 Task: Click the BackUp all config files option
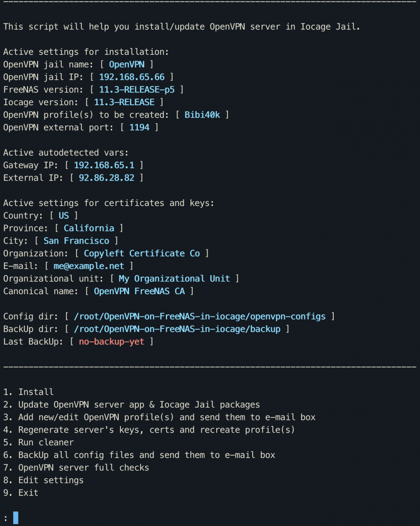click(x=139, y=455)
